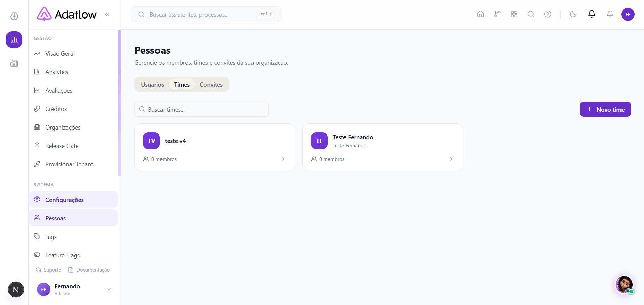This screenshot has height=305, width=644.
Task: Click the Adaflow logo
Action: [66, 14]
